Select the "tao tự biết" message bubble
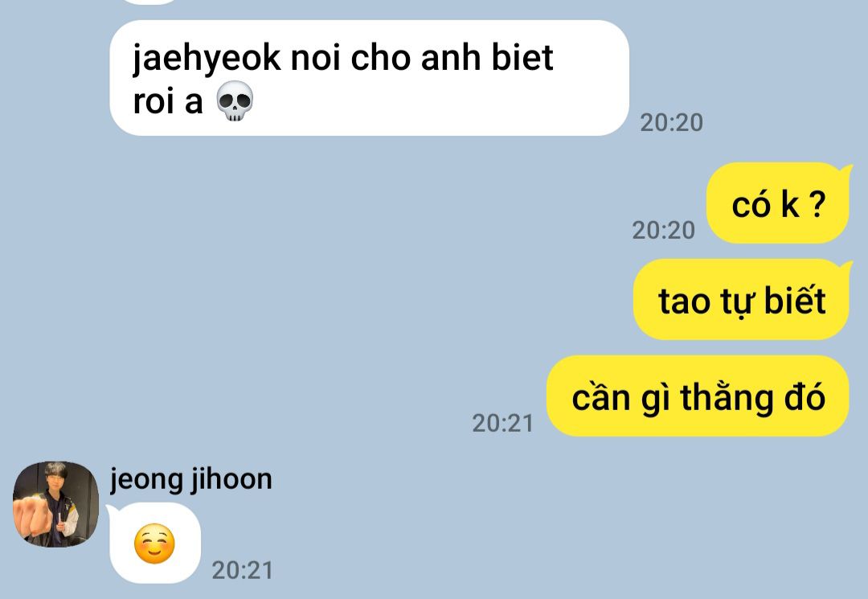The width and height of the screenshot is (868, 599). 742,299
